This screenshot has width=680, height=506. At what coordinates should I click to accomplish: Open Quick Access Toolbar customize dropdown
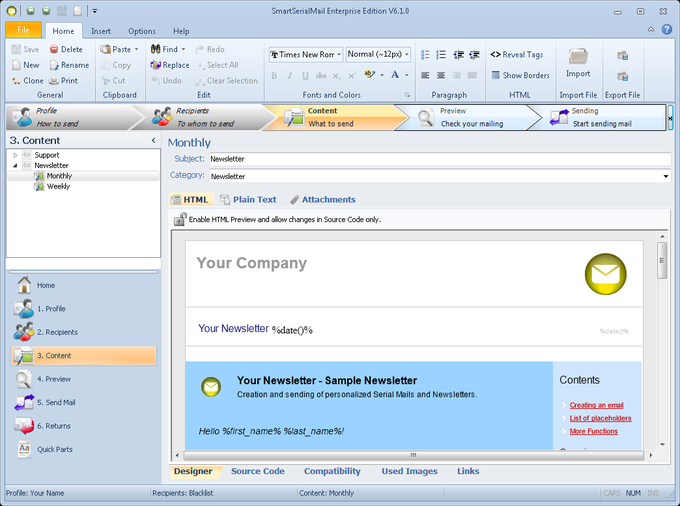point(95,11)
